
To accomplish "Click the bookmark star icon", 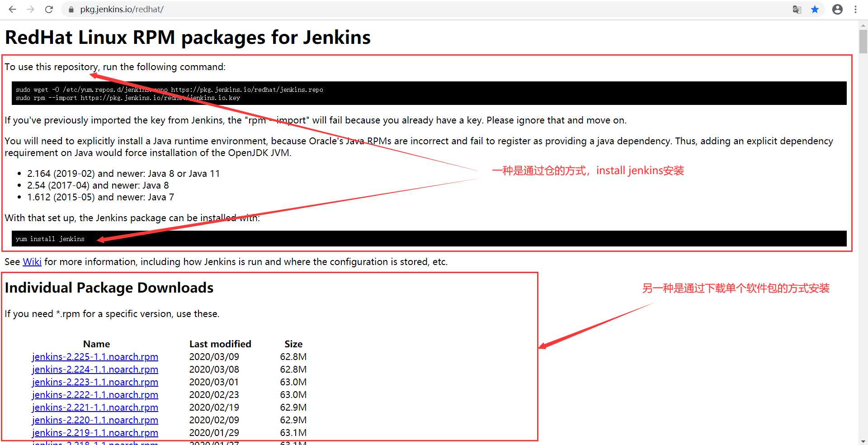I will 815,9.
